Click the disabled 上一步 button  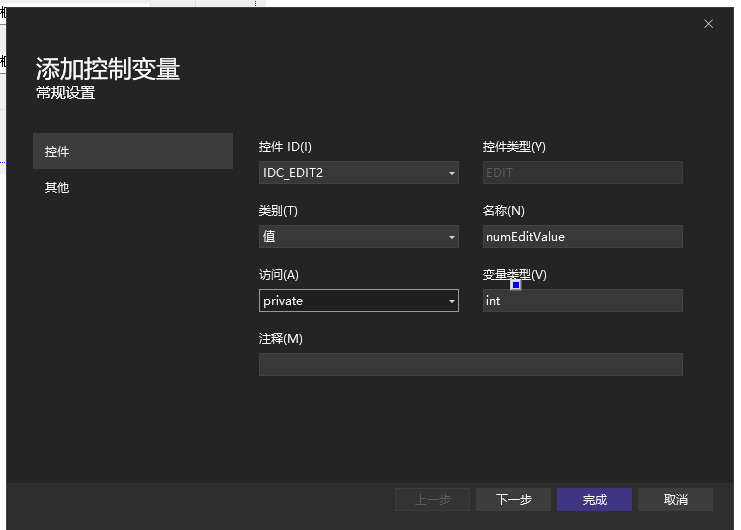coord(432,500)
